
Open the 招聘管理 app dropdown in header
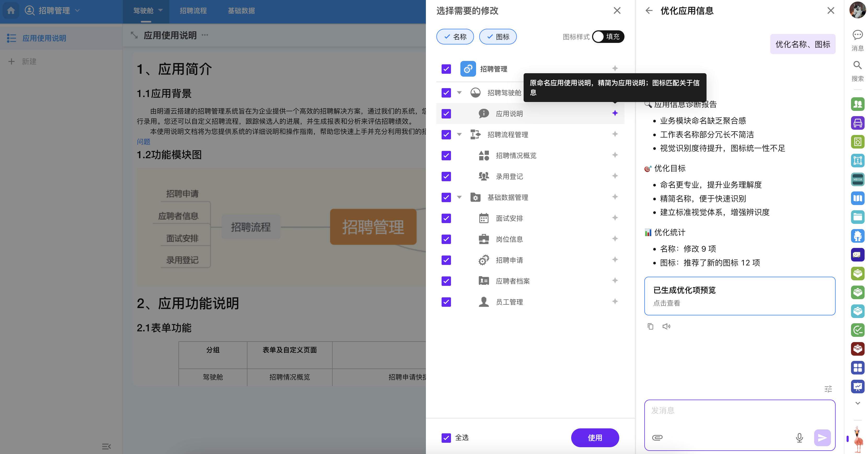(x=77, y=11)
